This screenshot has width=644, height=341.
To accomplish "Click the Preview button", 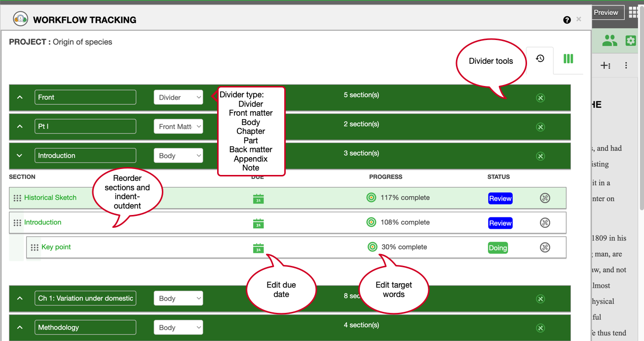I will click(606, 12).
